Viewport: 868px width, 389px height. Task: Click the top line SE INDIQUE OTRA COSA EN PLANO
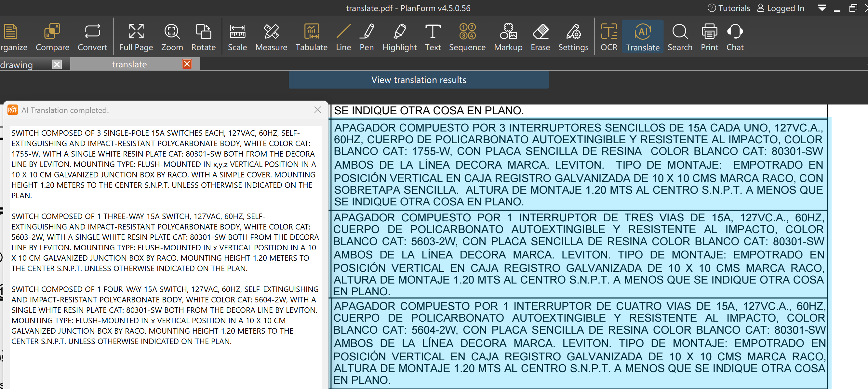pyautogui.click(x=429, y=110)
